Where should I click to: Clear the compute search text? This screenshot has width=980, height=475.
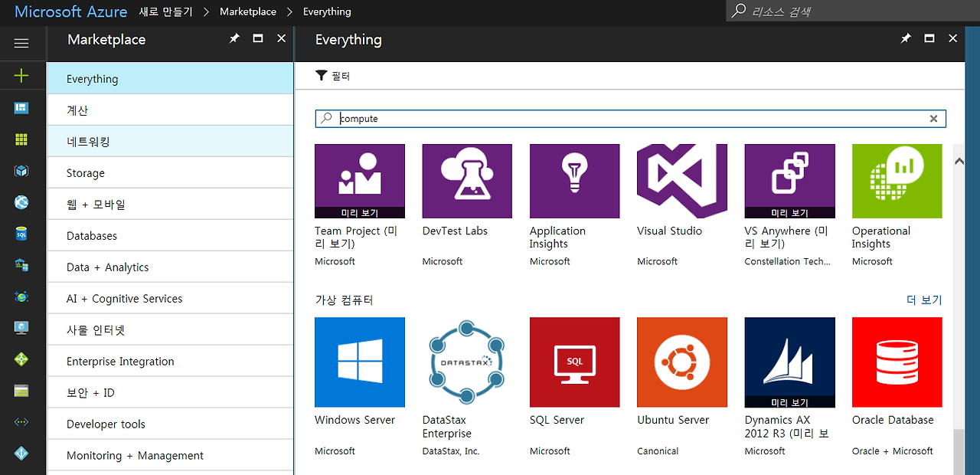click(933, 119)
